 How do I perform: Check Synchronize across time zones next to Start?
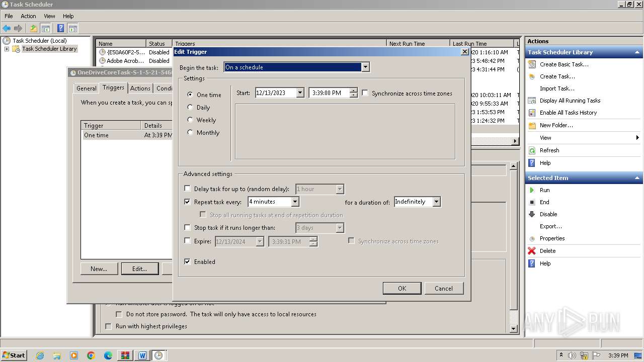click(x=365, y=93)
